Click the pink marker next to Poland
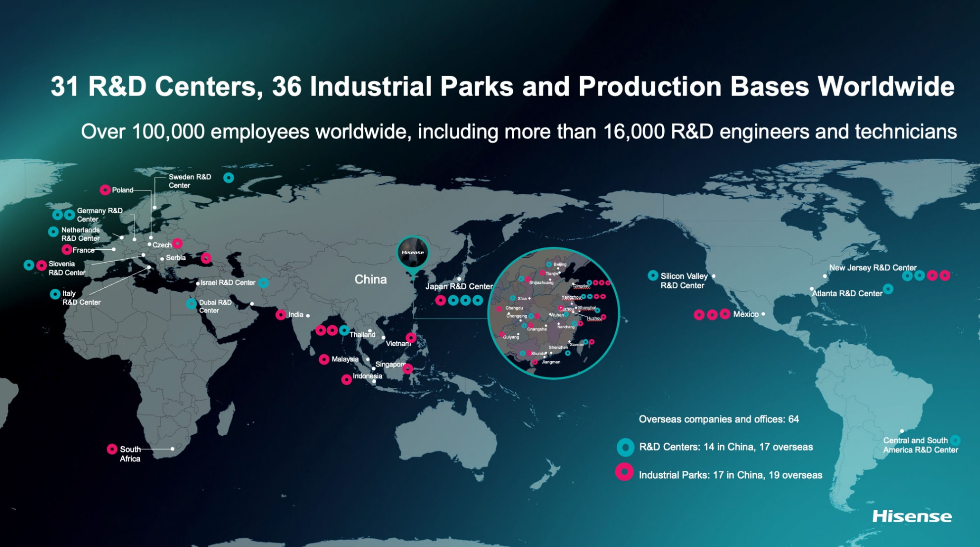Screen dimensions: 980x547 click(x=105, y=190)
